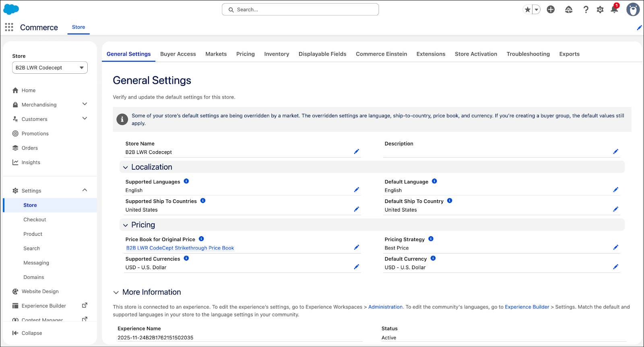Edit the Default Ship To Country
Viewport: 644px width, 347px height.
615,209
